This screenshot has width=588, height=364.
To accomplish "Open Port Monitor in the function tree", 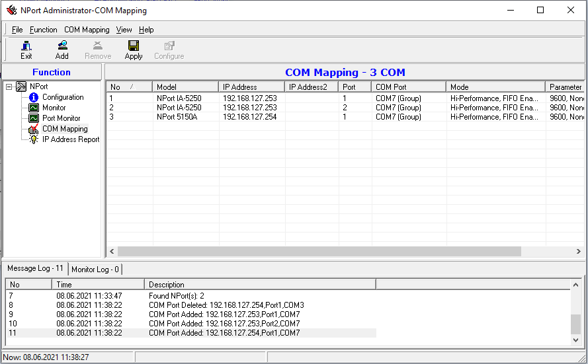I will tap(61, 118).
